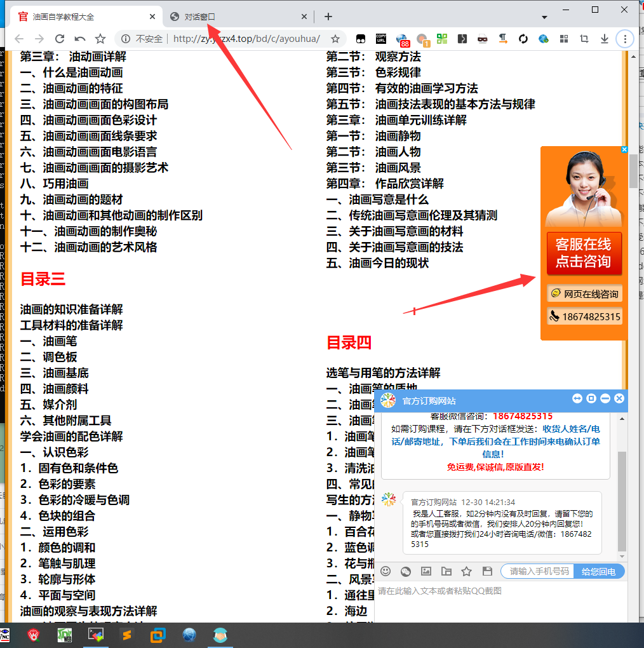
Task: Open the folder file-send icon in chat window
Action: tap(446, 571)
